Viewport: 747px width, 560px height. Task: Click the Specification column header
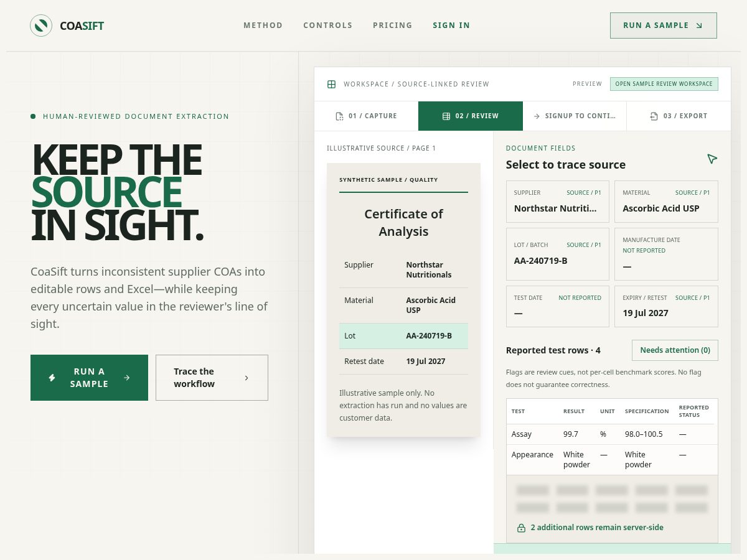click(x=647, y=411)
